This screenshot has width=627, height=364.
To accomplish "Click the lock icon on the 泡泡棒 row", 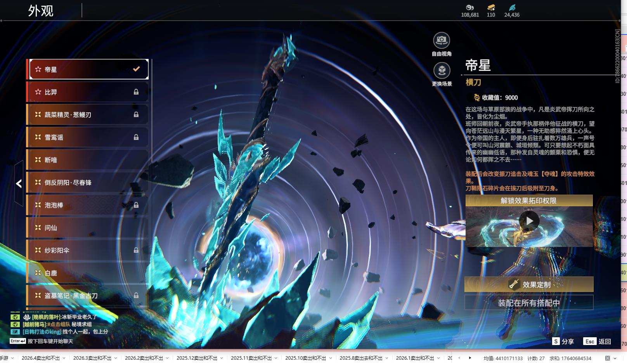I will 136,205.
